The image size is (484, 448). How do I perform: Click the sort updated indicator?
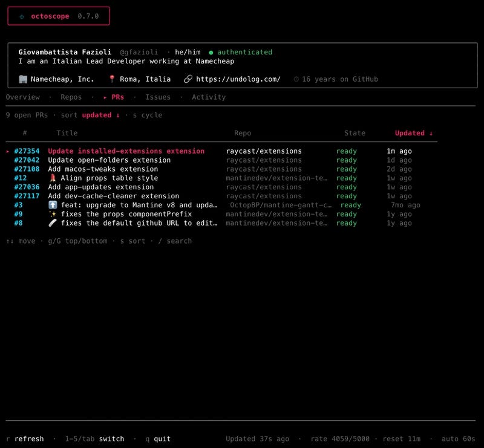click(100, 115)
